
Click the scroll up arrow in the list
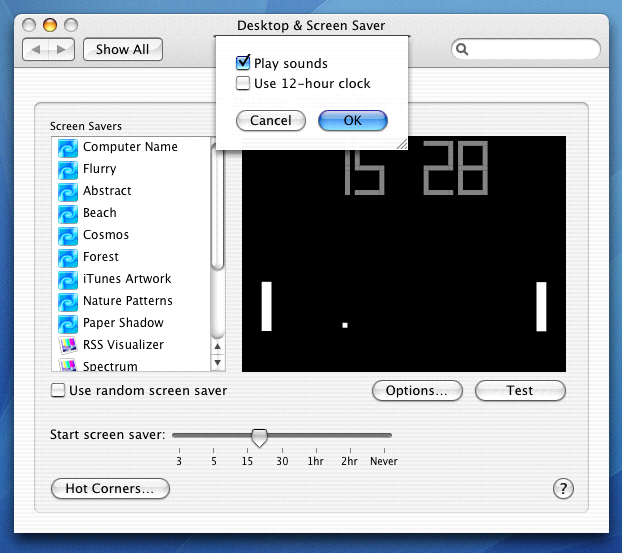pyautogui.click(x=217, y=347)
